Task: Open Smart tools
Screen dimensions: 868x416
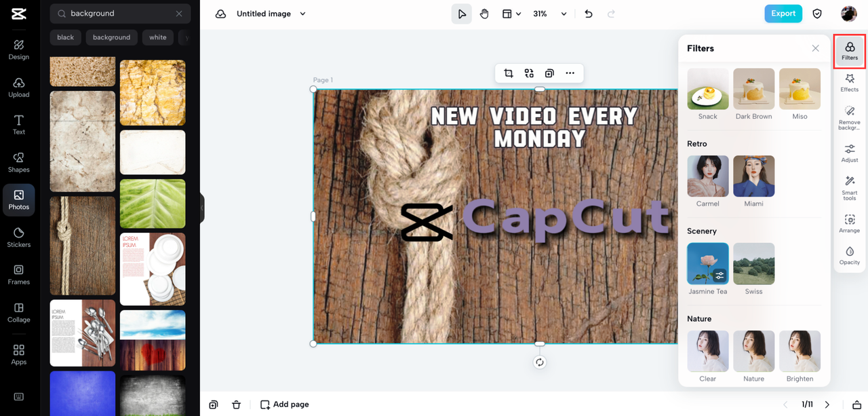Action: 850,188
